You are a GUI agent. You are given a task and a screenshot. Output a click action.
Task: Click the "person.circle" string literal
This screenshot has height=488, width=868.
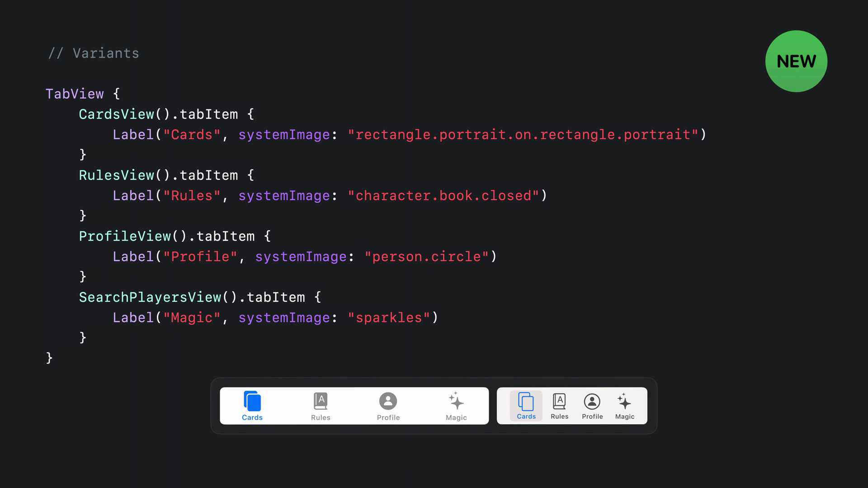click(426, 257)
